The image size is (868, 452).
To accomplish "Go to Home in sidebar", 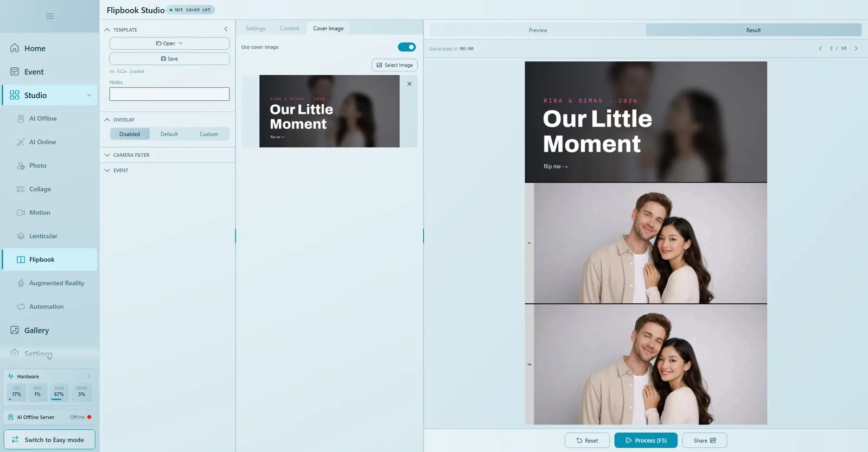I will tap(49, 48).
